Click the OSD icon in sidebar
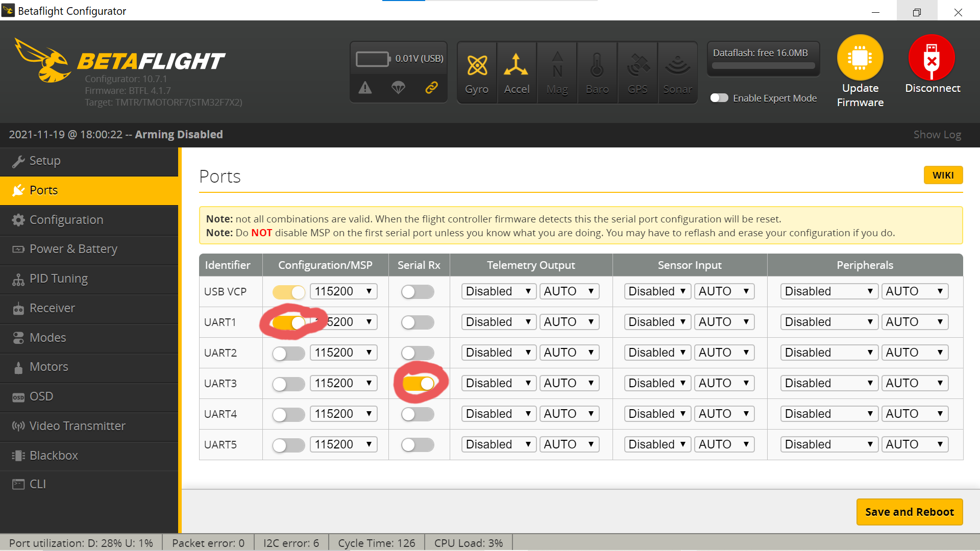Image resolution: width=980 pixels, height=551 pixels. click(x=18, y=397)
